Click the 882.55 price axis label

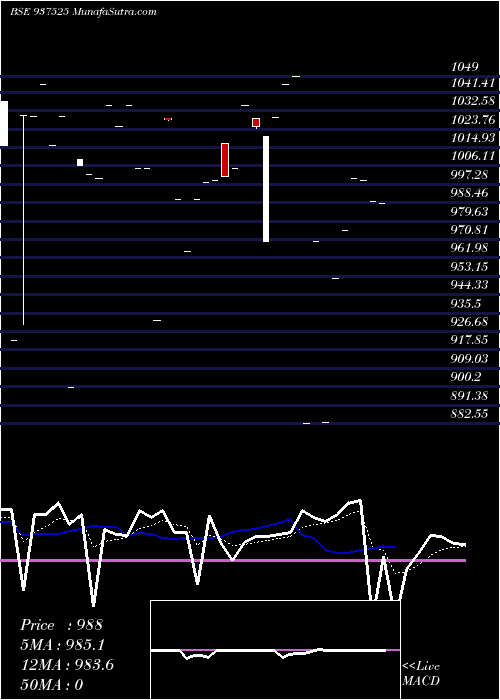point(470,414)
